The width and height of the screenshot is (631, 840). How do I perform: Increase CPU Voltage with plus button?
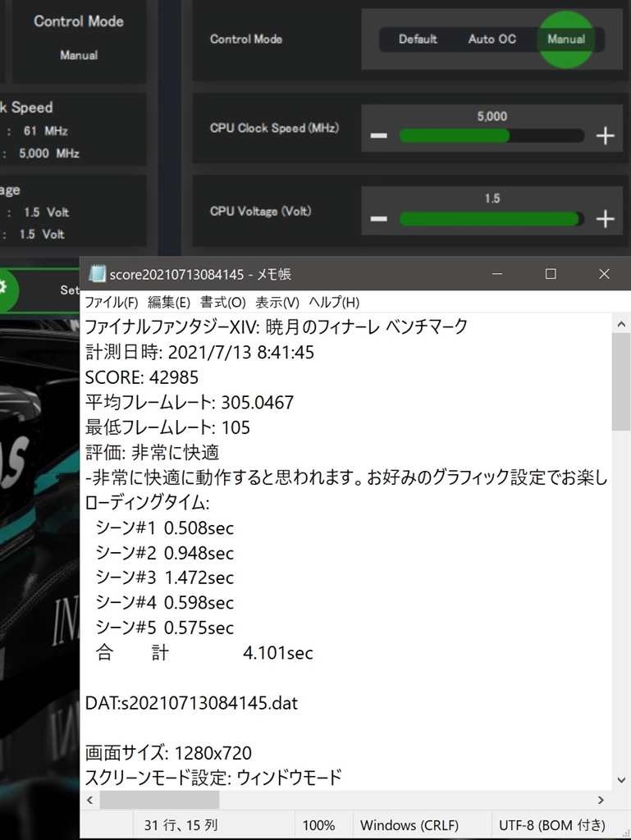click(x=606, y=218)
